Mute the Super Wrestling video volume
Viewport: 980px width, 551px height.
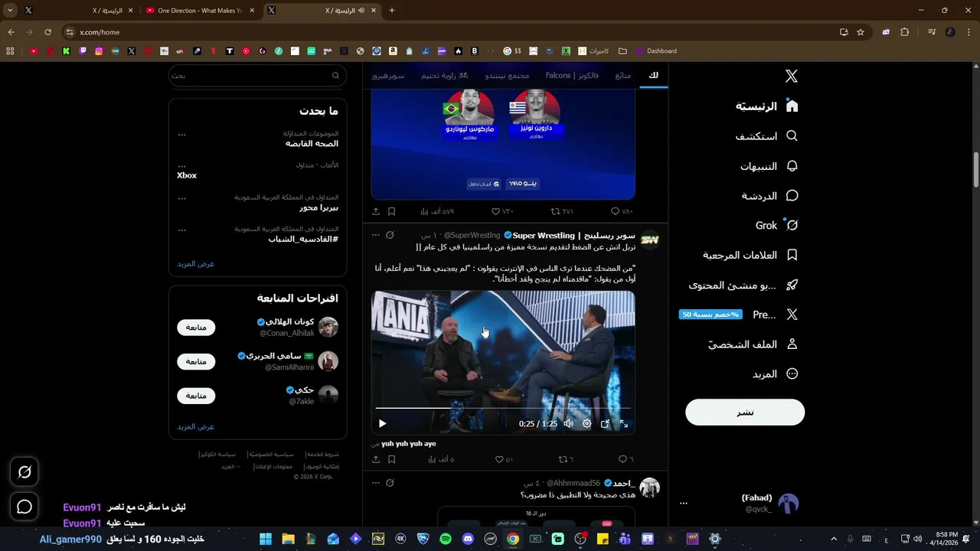coord(568,423)
